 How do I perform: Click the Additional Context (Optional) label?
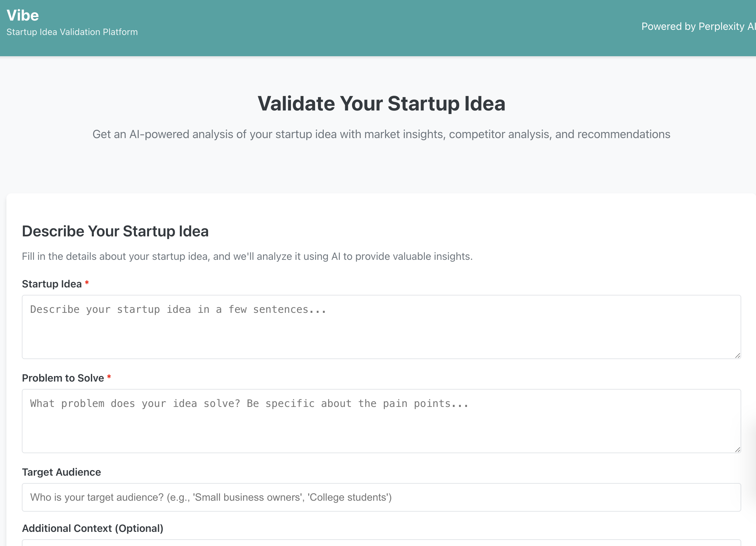click(93, 528)
